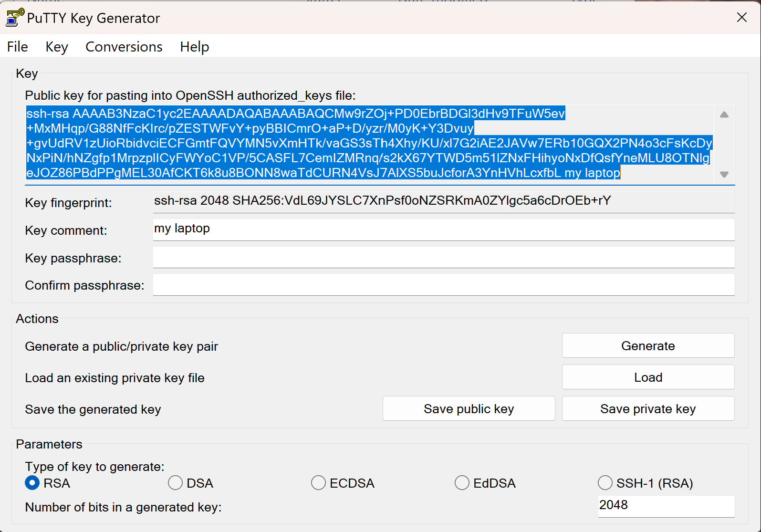The width and height of the screenshot is (761, 532).
Task: Click the Key fingerprint field
Action: coord(444,202)
